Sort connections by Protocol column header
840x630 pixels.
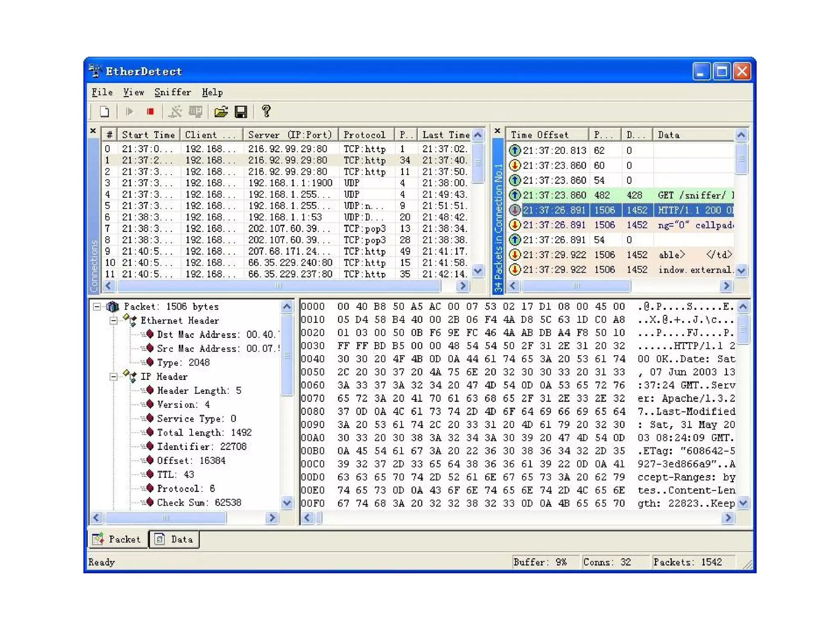coord(365,135)
